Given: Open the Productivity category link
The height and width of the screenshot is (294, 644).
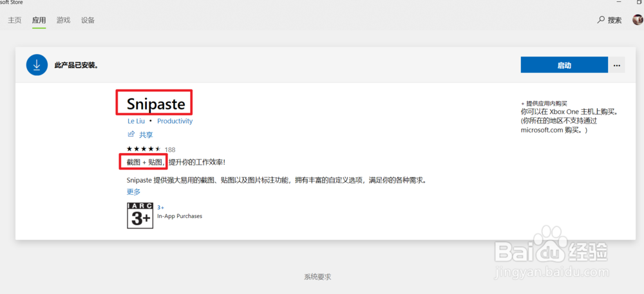Looking at the screenshot, I should pos(175,122).
